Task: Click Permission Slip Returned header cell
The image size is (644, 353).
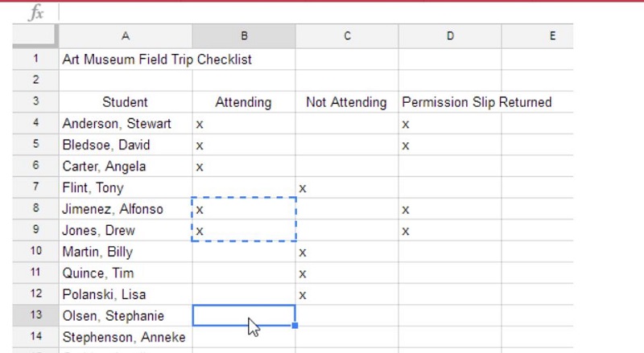Action: [x=449, y=102]
